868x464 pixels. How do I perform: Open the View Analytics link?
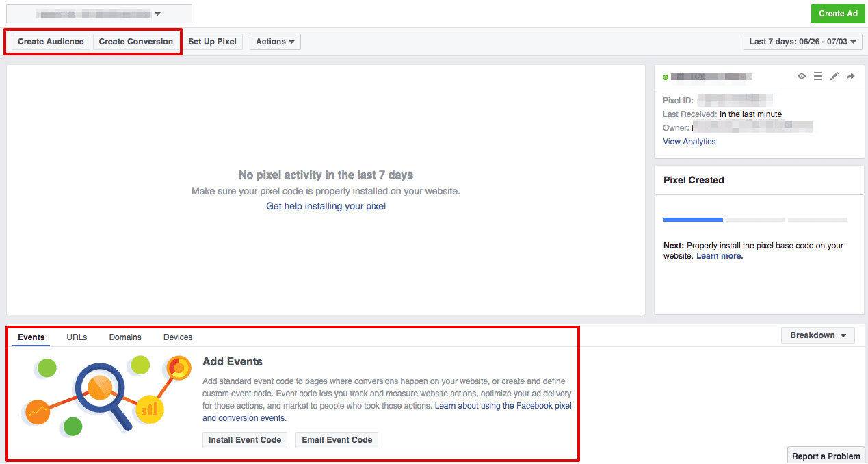click(x=689, y=141)
